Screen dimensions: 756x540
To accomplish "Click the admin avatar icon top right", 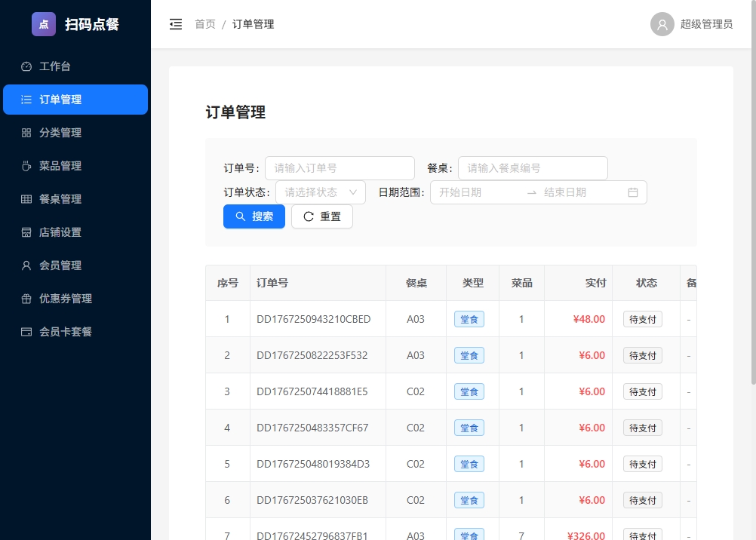I will point(662,24).
